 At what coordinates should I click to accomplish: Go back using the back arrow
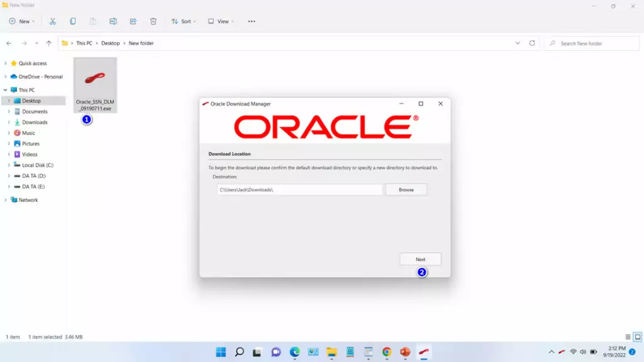click(9, 43)
